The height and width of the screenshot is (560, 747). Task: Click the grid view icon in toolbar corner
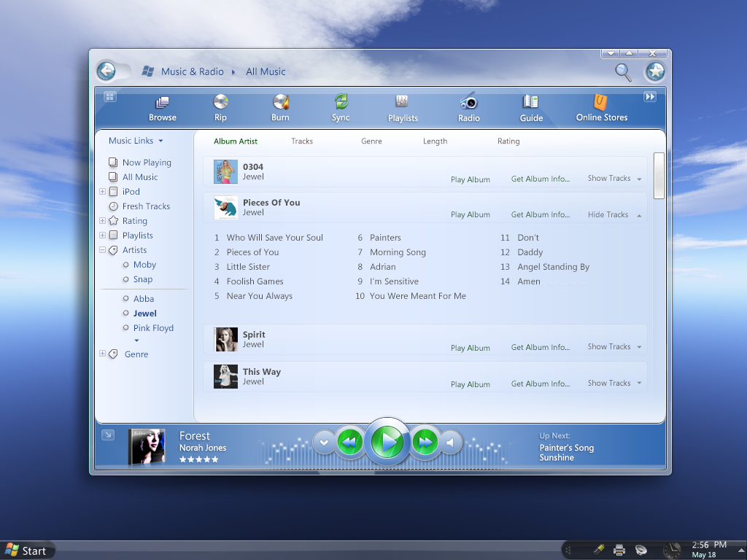point(109,97)
